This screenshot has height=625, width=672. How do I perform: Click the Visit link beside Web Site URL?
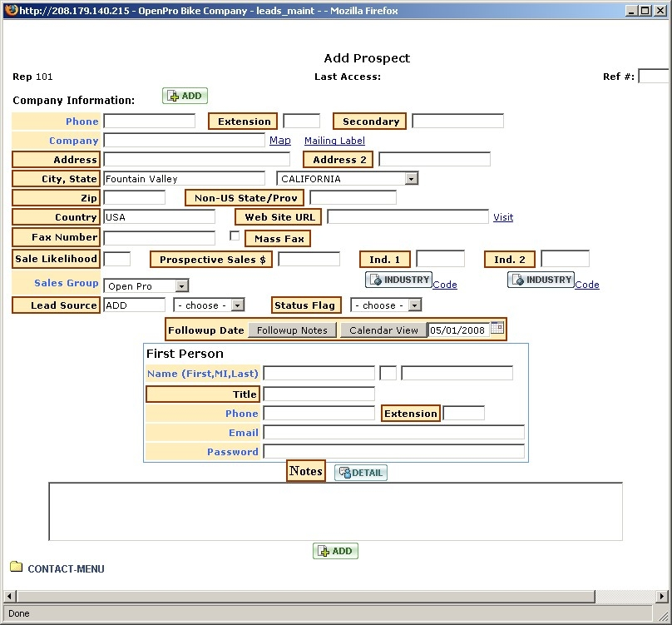[x=503, y=217]
